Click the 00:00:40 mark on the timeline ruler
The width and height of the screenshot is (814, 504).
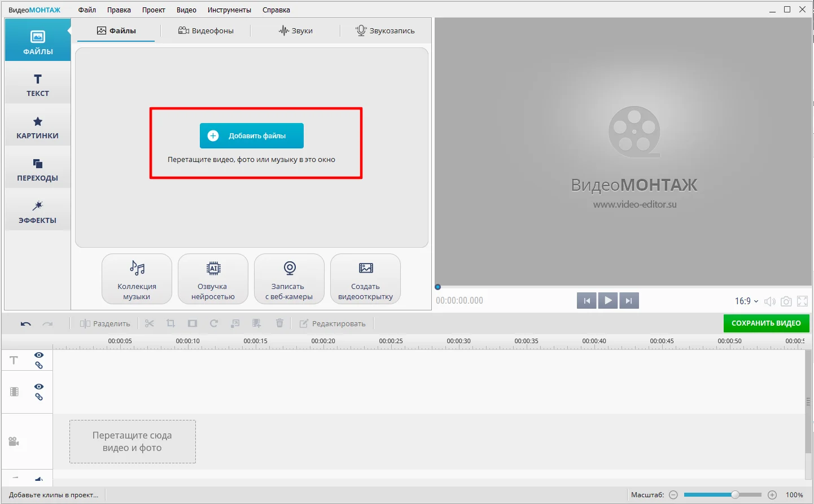point(594,341)
